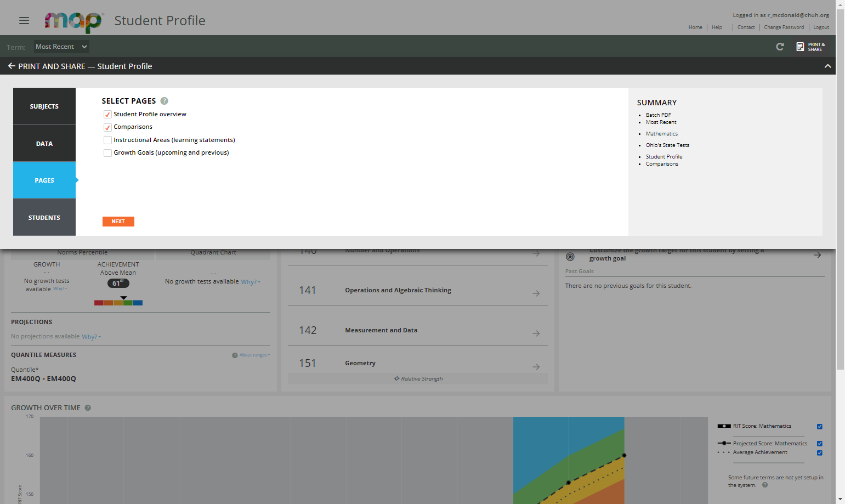
Task: Collapse the Print and Share panel chevron
Action: point(827,66)
